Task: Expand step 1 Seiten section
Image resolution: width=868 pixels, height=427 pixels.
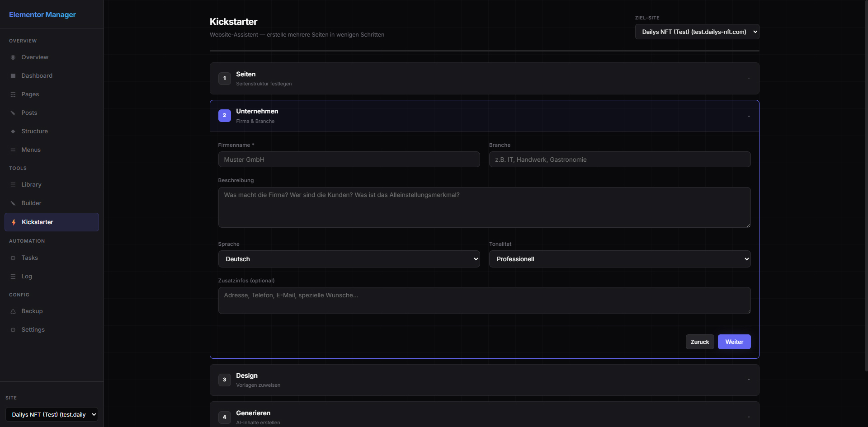Action: pos(484,78)
